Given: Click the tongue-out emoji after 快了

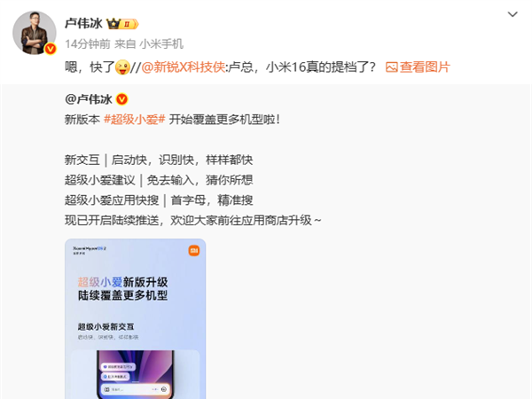Looking at the screenshot, I should click(x=122, y=67).
